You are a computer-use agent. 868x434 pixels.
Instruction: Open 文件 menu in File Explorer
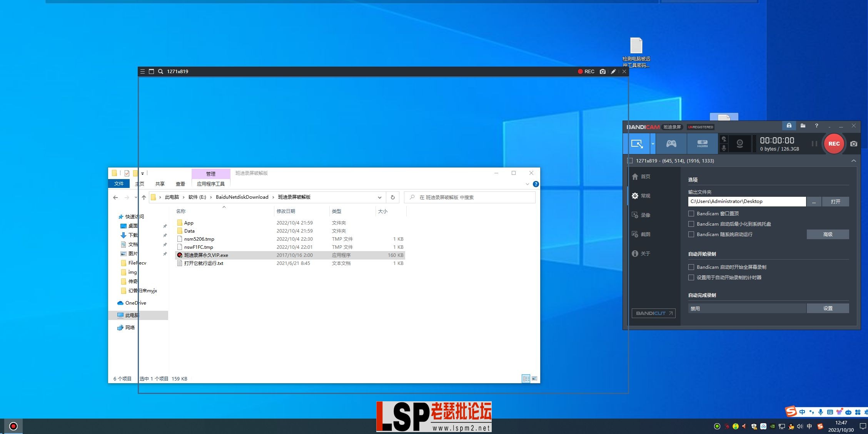point(119,184)
